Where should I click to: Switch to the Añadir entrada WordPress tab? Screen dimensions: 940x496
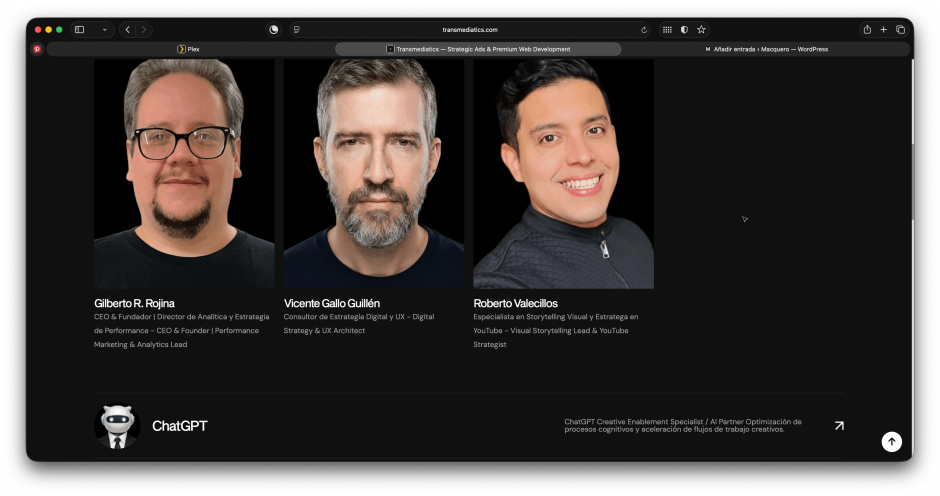point(766,49)
